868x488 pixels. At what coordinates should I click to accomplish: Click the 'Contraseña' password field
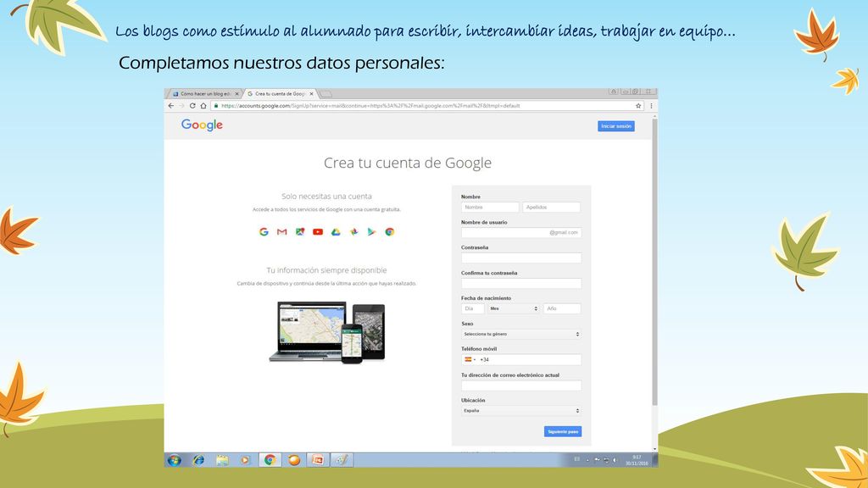tap(521, 258)
